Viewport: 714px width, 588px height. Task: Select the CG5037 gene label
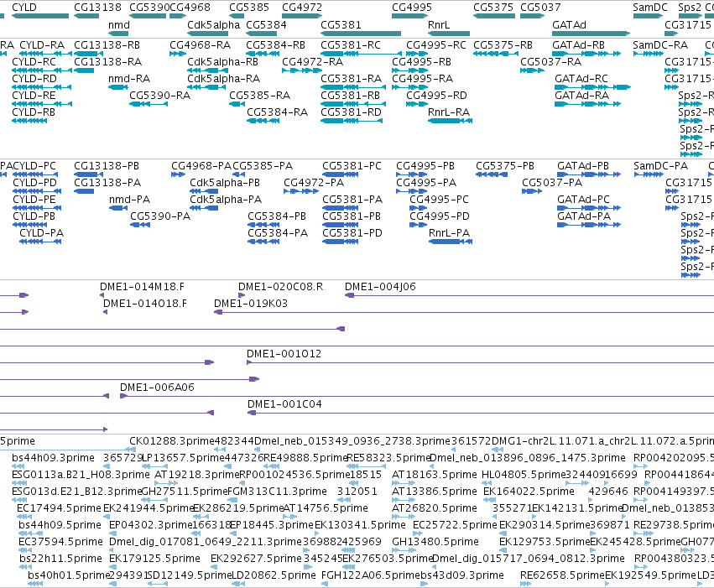(540, 8)
